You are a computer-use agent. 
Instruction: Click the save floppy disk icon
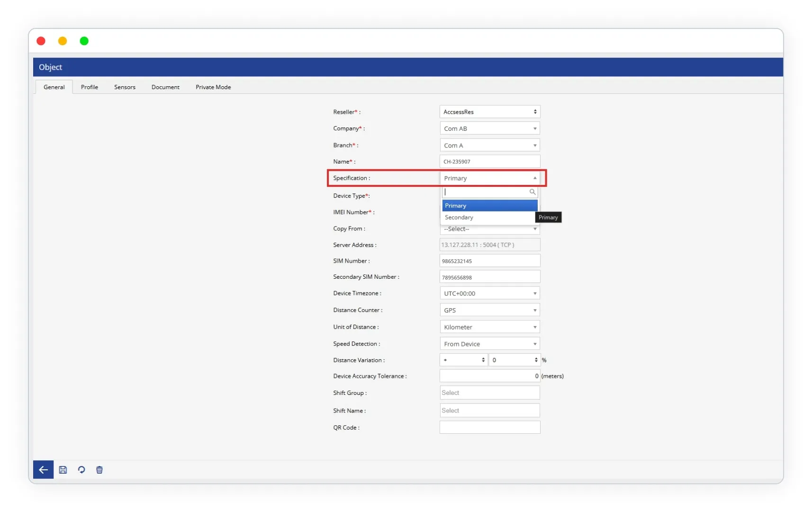[63, 470]
